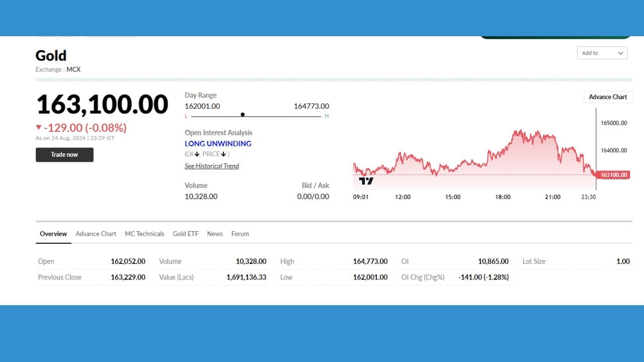
Task: Click the Lot Size value 1.00
Action: pos(623,261)
